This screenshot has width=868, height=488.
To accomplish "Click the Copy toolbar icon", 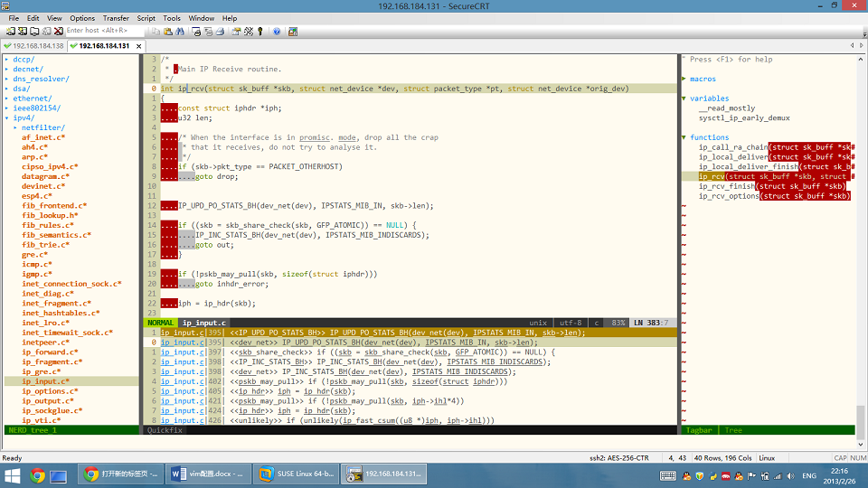I will pyautogui.click(x=156, y=32).
